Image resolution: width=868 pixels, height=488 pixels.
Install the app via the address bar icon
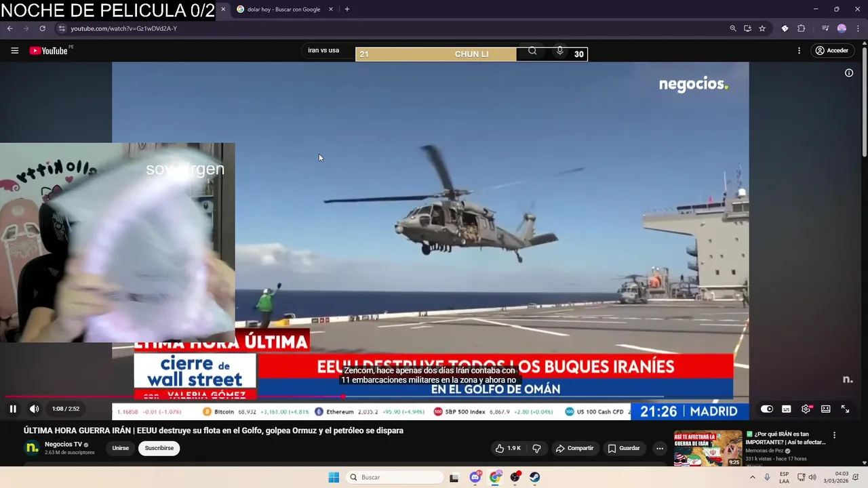coord(747,28)
